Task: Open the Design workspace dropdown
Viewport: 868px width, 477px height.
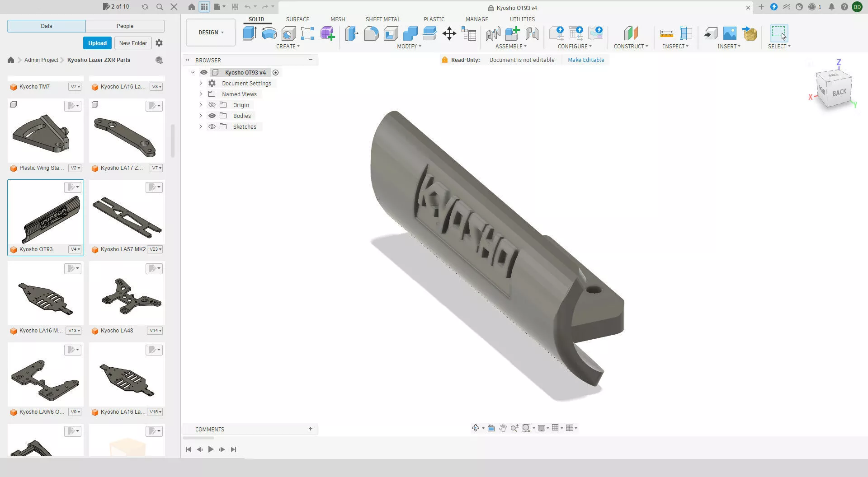Action: click(211, 33)
